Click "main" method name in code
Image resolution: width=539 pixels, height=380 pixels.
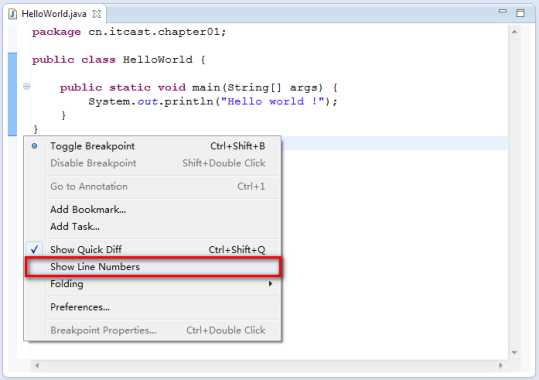206,87
